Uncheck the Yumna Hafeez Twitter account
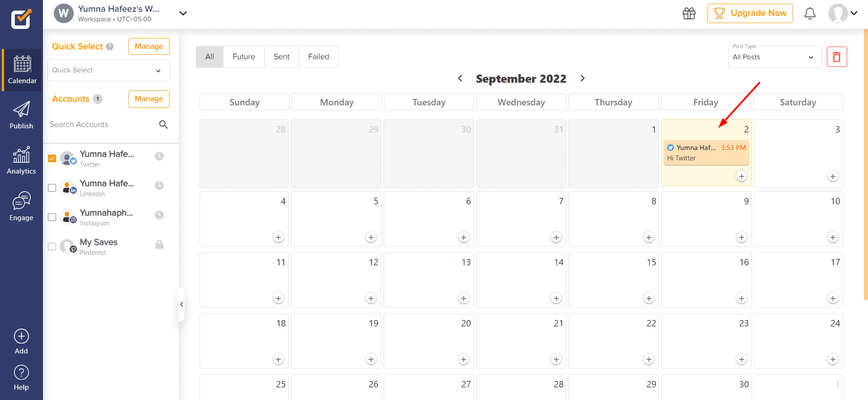 click(52, 158)
